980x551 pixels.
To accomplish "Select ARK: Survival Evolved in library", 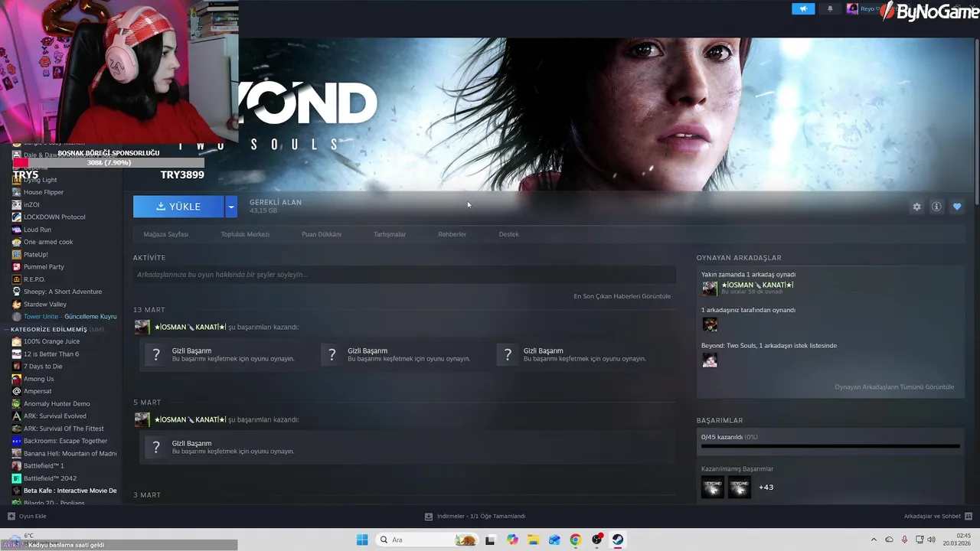I will [x=55, y=416].
